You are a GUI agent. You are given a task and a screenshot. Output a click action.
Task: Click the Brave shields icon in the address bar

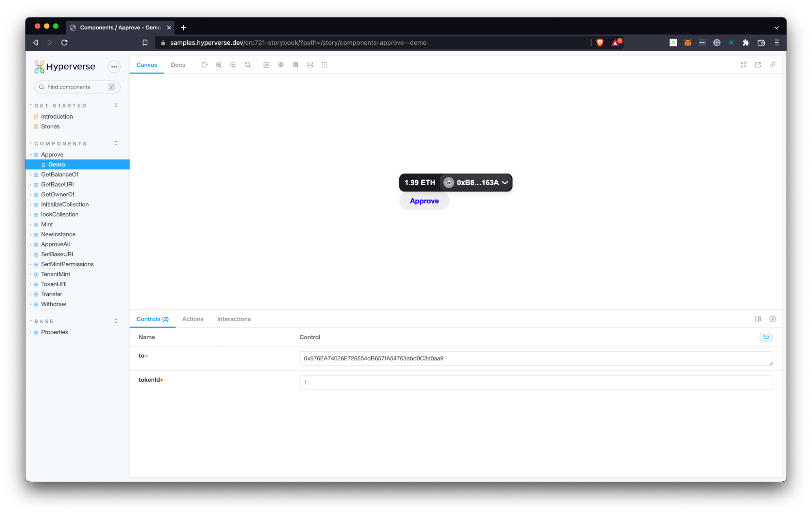coord(600,43)
